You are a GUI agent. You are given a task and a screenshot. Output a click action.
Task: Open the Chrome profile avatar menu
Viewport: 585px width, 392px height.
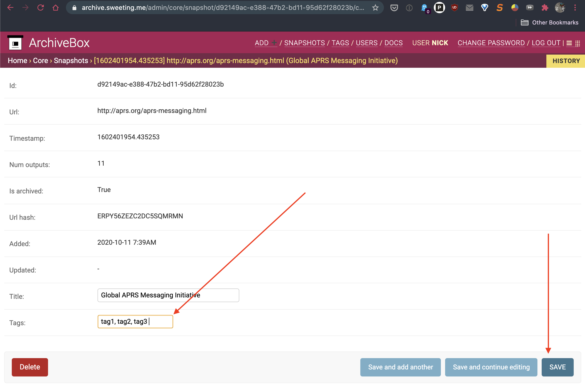click(560, 8)
